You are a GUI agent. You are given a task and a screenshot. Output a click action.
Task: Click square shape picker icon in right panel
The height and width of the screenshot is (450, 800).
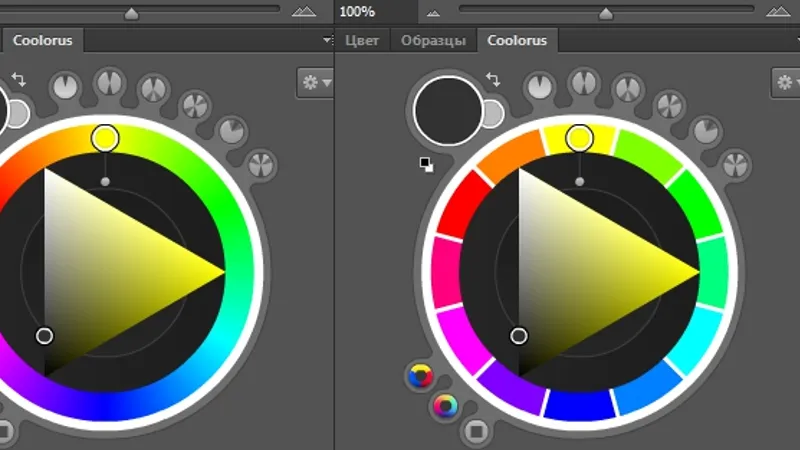click(477, 432)
